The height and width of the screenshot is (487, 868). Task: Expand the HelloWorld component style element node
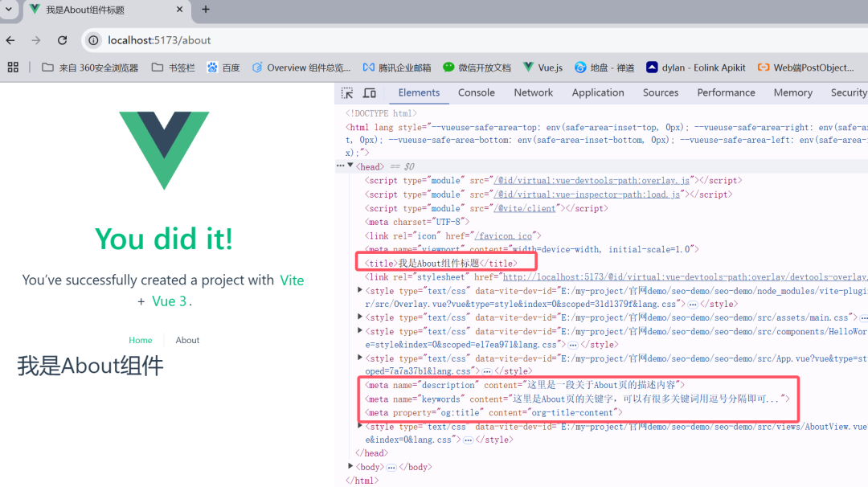pos(360,330)
